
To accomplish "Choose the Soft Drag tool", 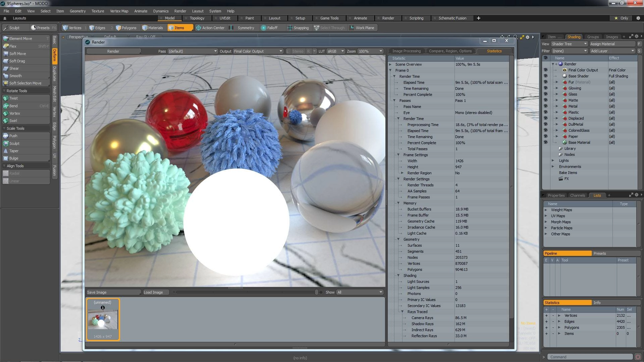I will (26, 61).
